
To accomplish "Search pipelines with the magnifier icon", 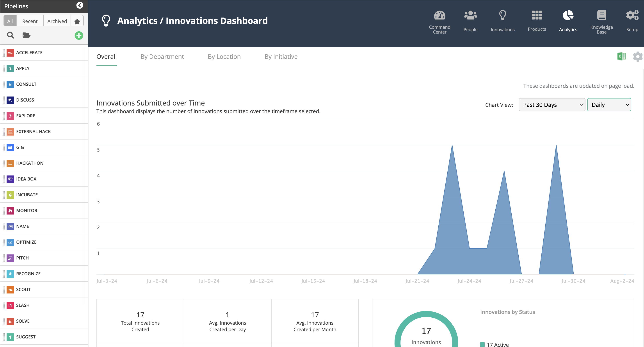I will click(10, 35).
